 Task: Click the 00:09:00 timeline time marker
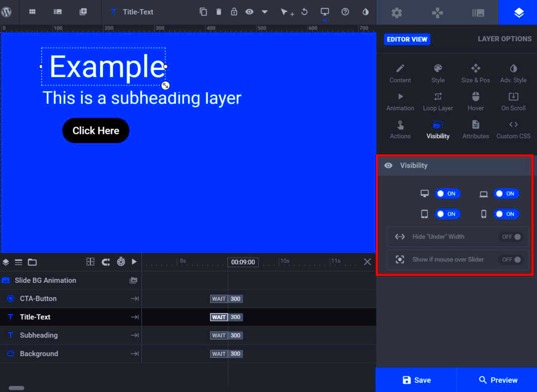tap(243, 262)
